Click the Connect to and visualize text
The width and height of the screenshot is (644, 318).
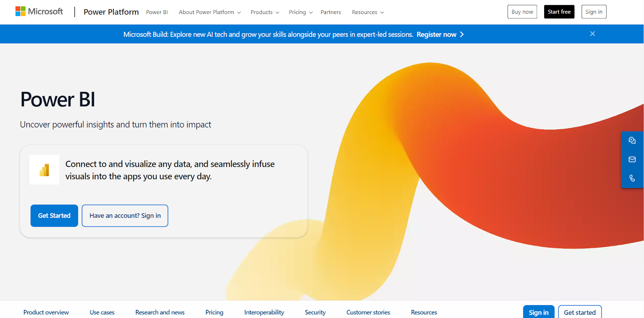click(x=170, y=170)
